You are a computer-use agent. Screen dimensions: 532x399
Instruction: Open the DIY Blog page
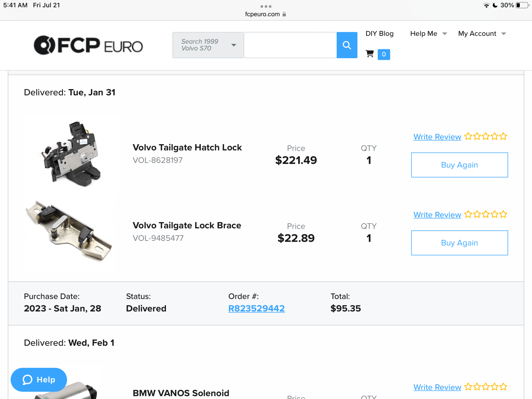379,34
